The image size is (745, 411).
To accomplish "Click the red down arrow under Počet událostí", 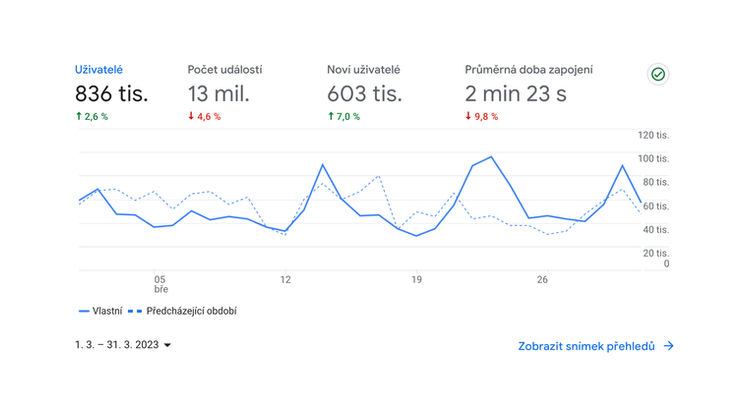I will 191,117.
